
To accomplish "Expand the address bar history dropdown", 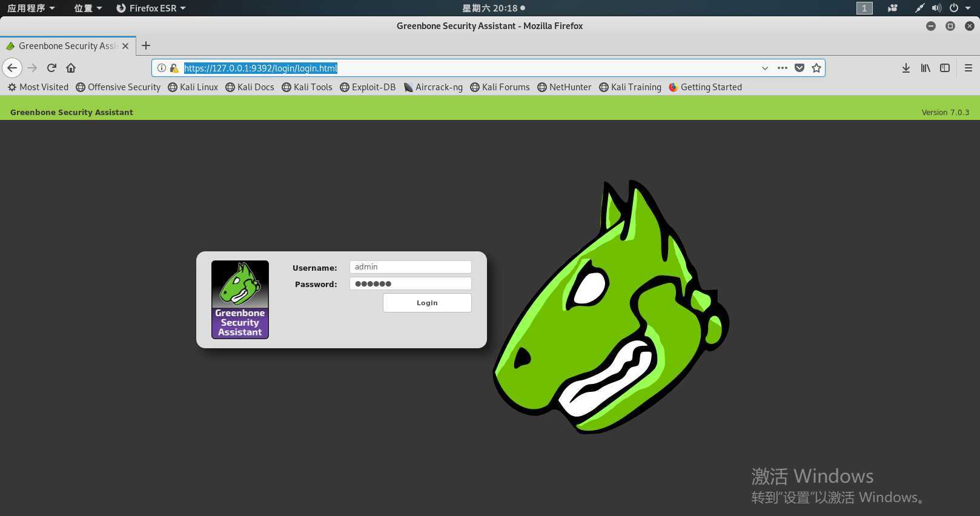I will pyautogui.click(x=765, y=68).
